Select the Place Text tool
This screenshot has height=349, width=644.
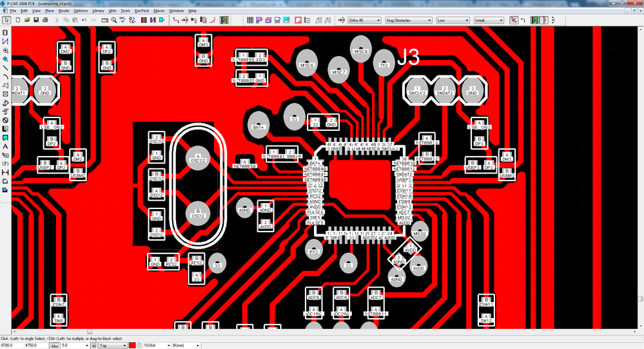[x=5, y=146]
